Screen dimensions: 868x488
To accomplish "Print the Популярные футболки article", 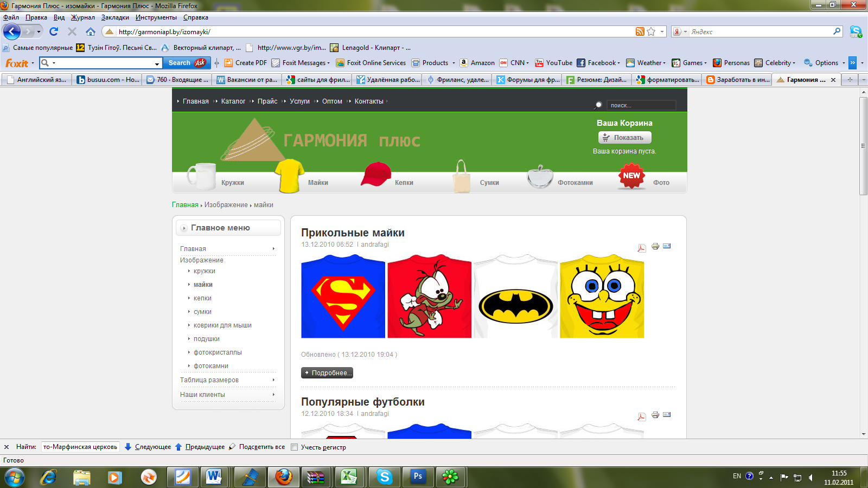I will click(x=655, y=415).
